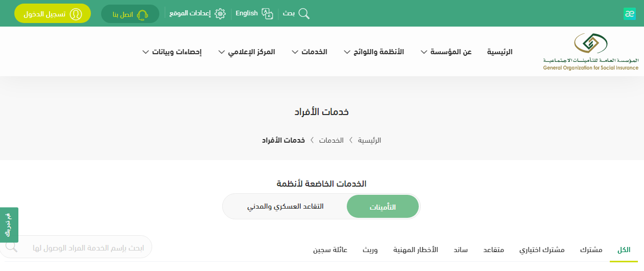This screenshot has height=271, width=644.
Task: Click the تسجيل الدخول login button
Action: [53, 14]
